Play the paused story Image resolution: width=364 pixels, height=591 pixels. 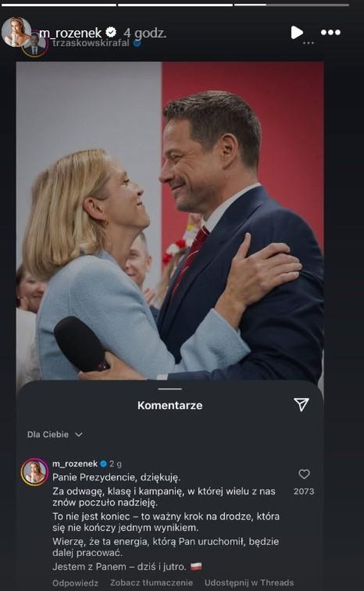click(x=297, y=32)
